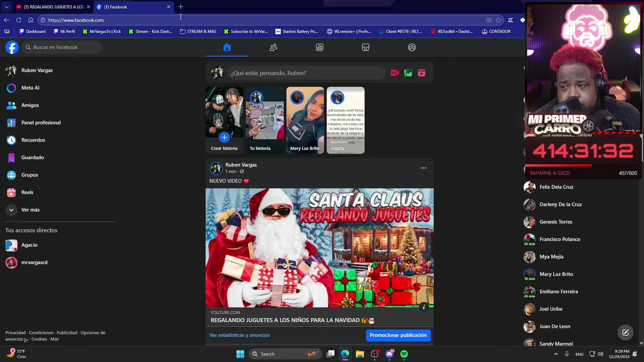Open the Windows taskbar Search box
644x362 pixels.
(285, 354)
